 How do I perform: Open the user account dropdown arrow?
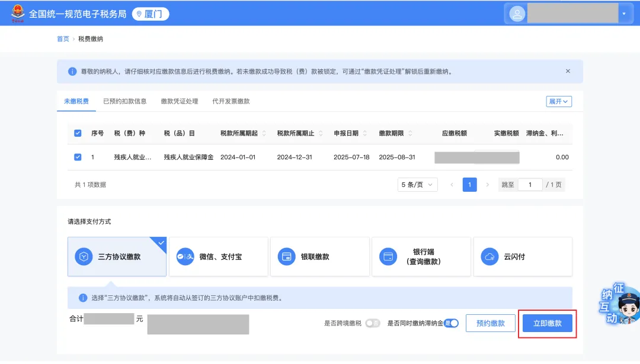coord(623,14)
